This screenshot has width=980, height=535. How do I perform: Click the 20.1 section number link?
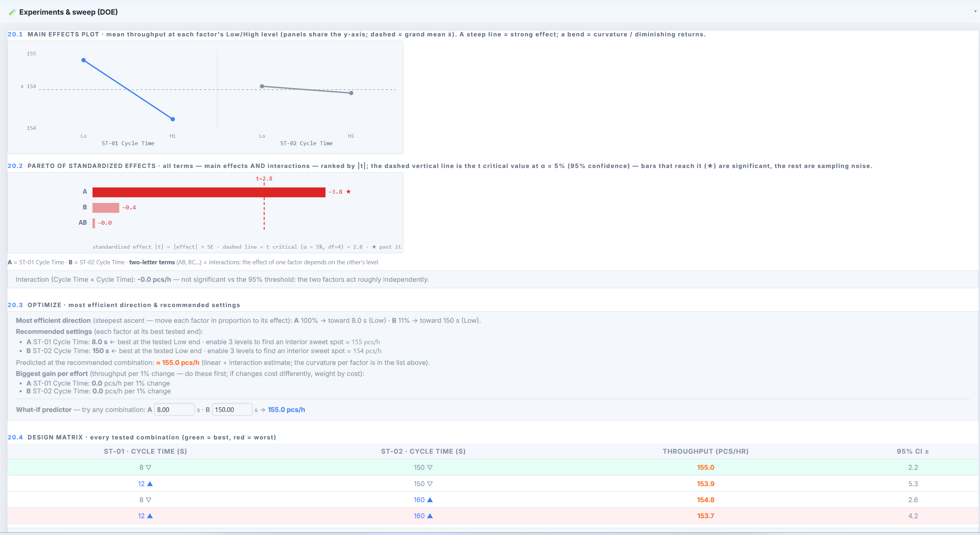point(15,34)
